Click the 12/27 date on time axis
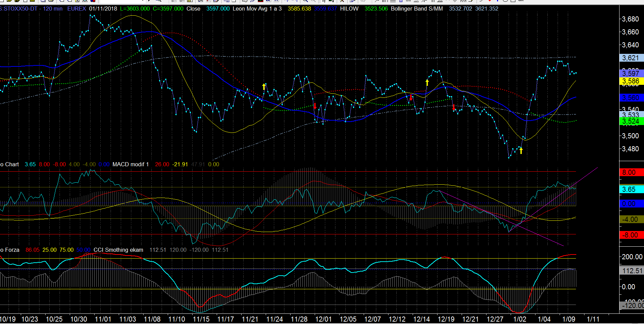Viewport: 644px width, 324px height. (495, 319)
